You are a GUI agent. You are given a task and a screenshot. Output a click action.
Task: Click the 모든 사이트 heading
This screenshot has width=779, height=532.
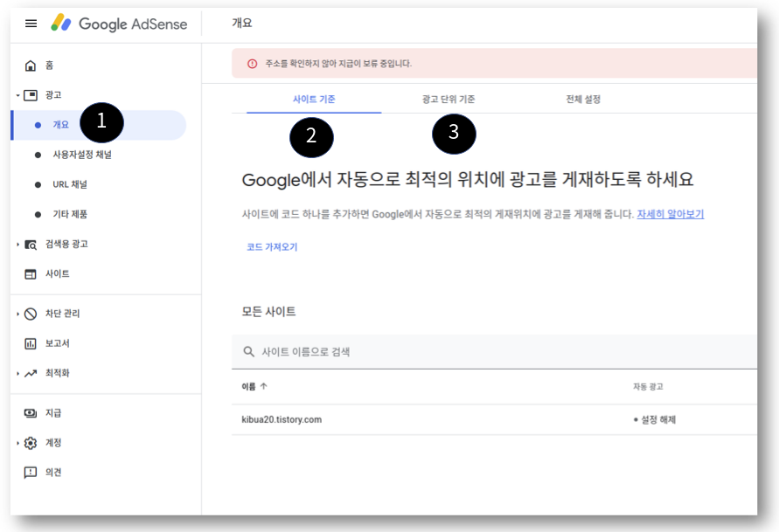pyautogui.click(x=268, y=312)
